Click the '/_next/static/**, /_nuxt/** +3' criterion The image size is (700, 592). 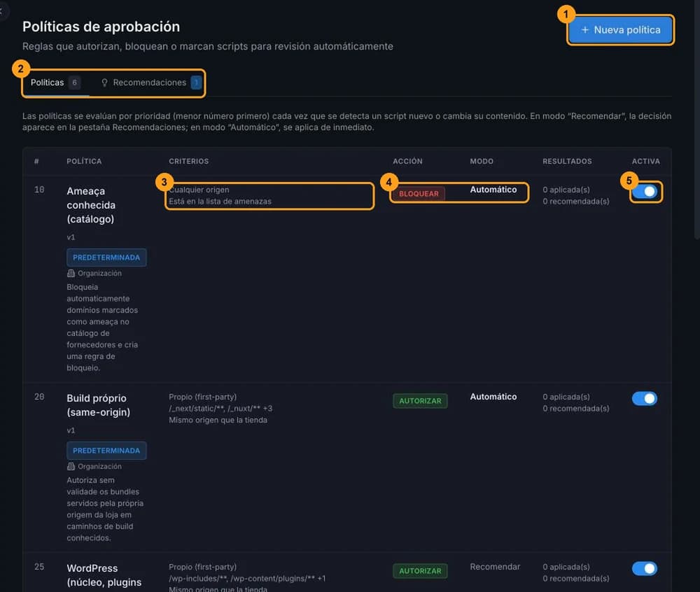[220, 408]
